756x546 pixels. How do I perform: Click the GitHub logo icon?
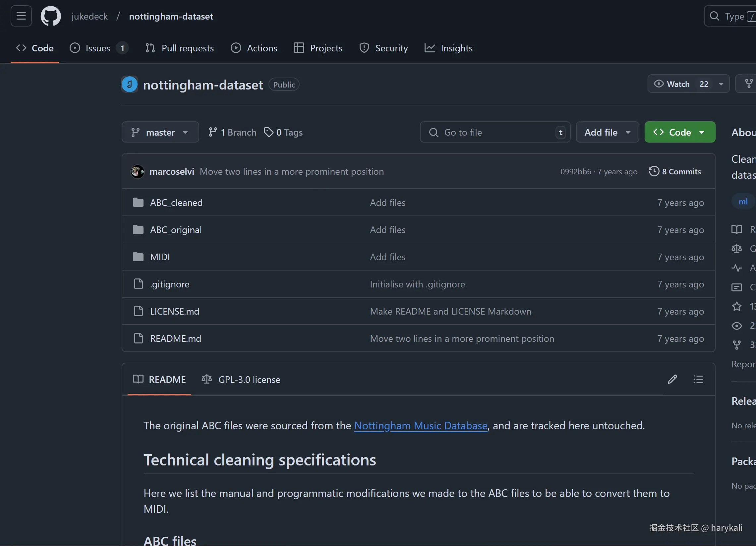pos(51,16)
